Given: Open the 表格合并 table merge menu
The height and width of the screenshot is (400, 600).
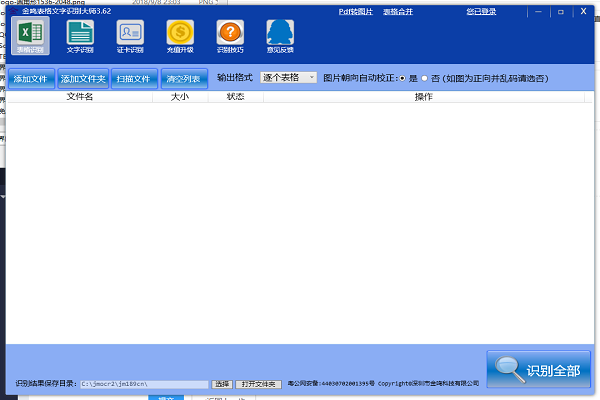Looking at the screenshot, I should [399, 11].
